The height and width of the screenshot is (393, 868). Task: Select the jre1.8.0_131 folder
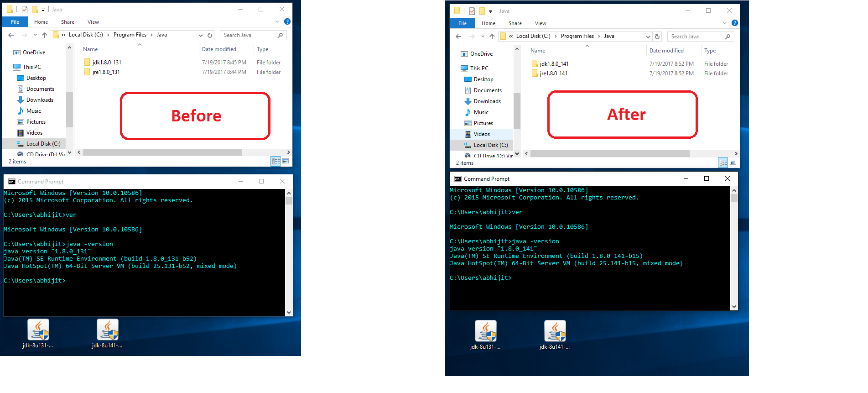[x=102, y=72]
